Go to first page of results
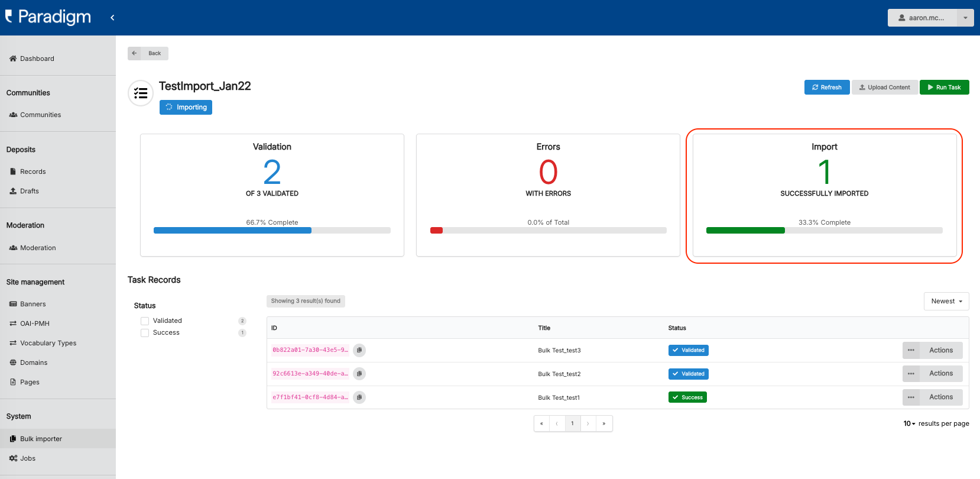 click(541, 423)
